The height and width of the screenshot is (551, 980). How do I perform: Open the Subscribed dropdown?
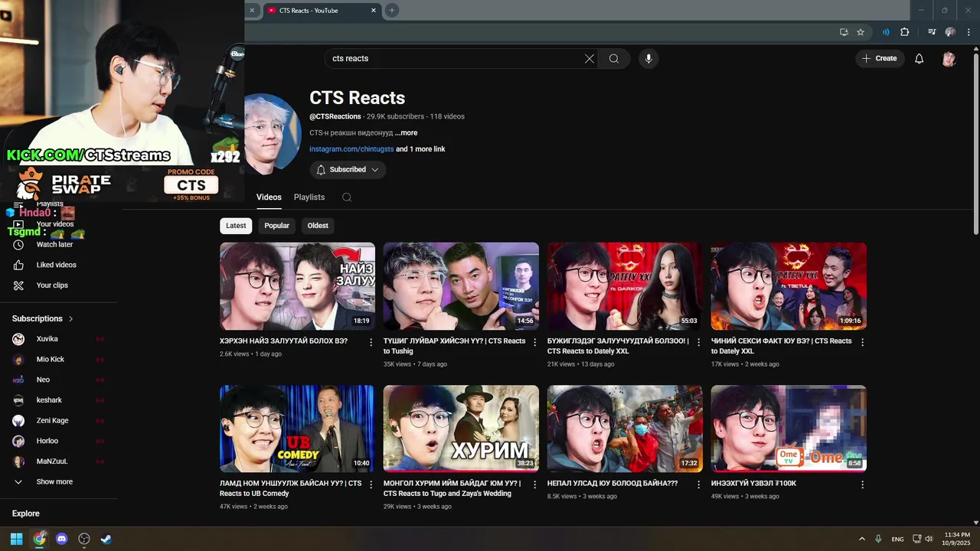(x=348, y=170)
